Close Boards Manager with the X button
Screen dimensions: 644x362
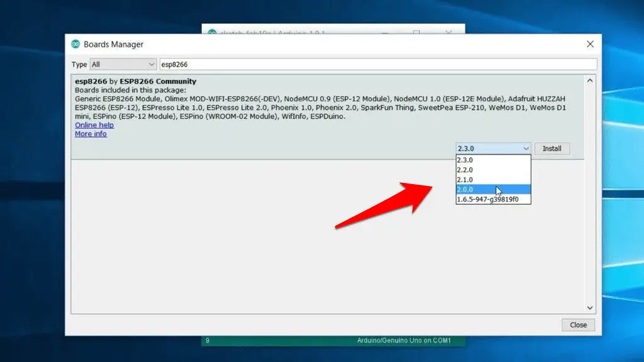coord(590,44)
